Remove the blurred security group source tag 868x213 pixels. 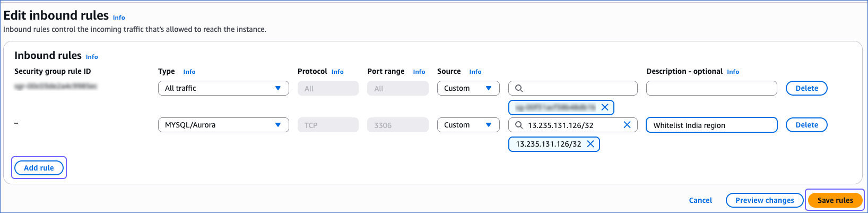pos(605,107)
